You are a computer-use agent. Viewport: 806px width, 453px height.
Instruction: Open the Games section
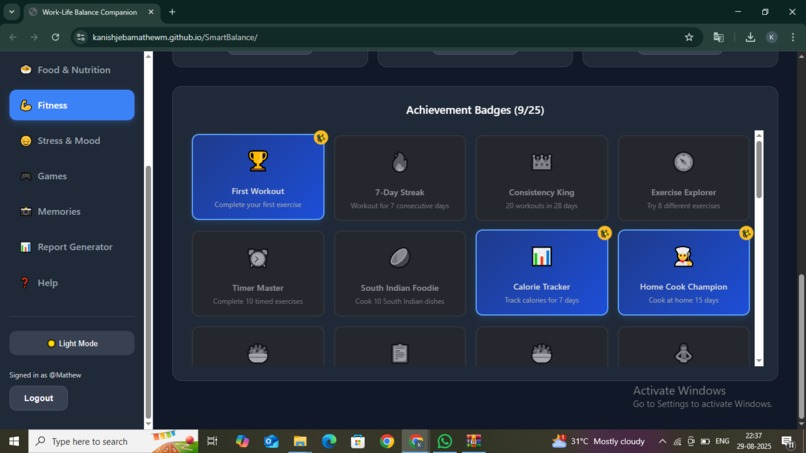(x=72, y=176)
